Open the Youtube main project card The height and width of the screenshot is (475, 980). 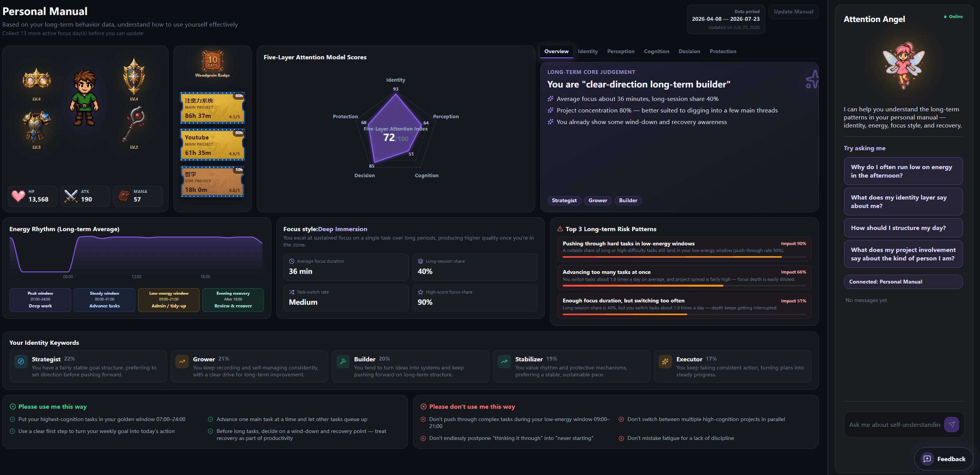[x=212, y=145]
